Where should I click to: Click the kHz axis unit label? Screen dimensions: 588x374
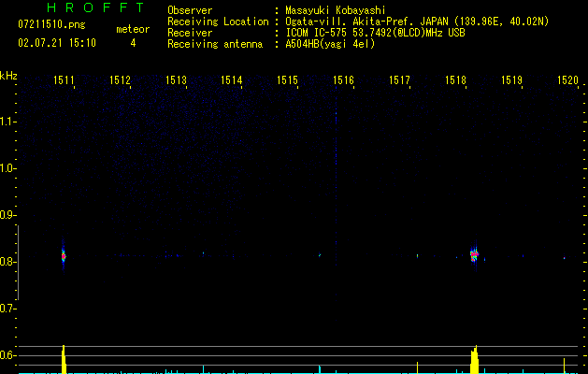[x=8, y=76]
